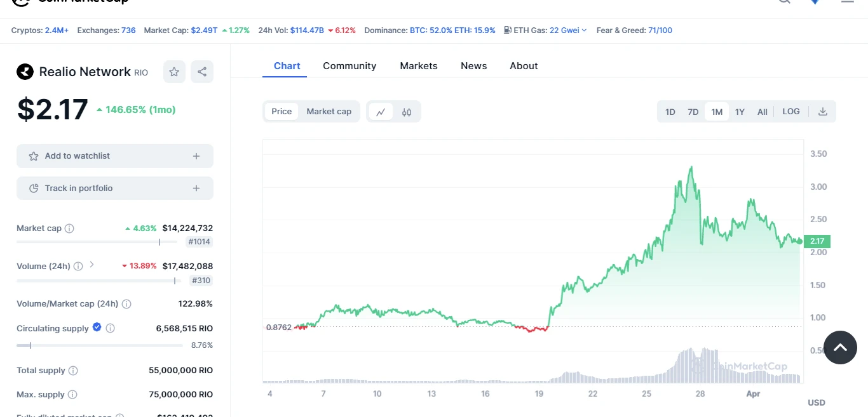Click 0.8762 starting price label
868x417 pixels.
click(x=279, y=328)
